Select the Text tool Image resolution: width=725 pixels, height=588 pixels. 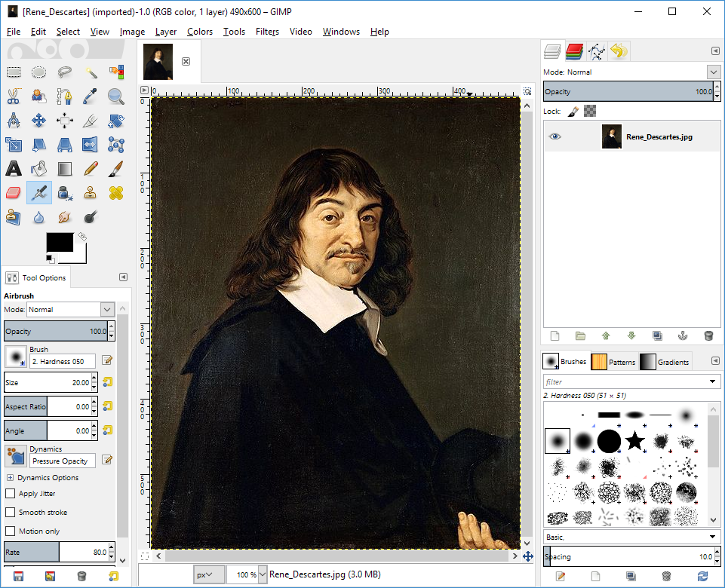pyautogui.click(x=14, y=168)
